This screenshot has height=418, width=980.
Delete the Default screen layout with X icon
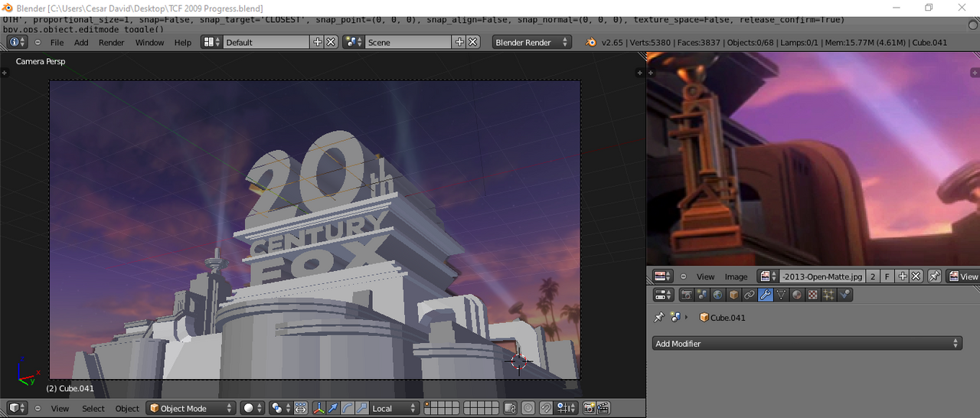(331, 42)
